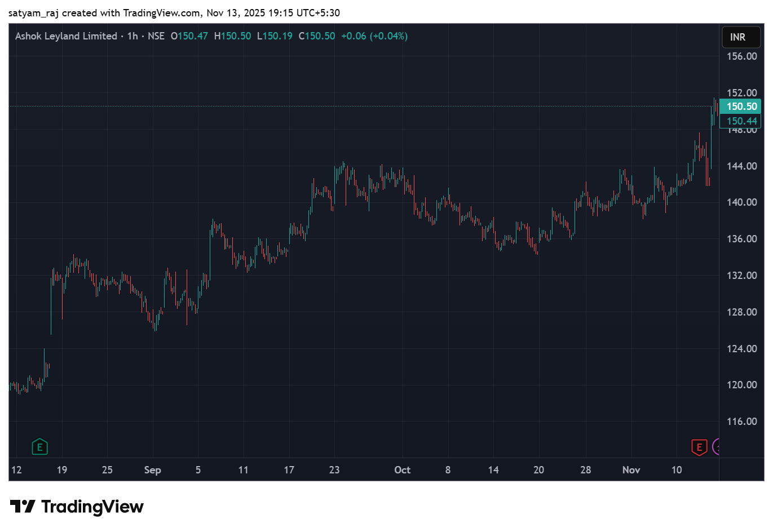This screenshot has width=773, height=532.
Task: Click 156.00 on the price scale
Action: (741, 56)
